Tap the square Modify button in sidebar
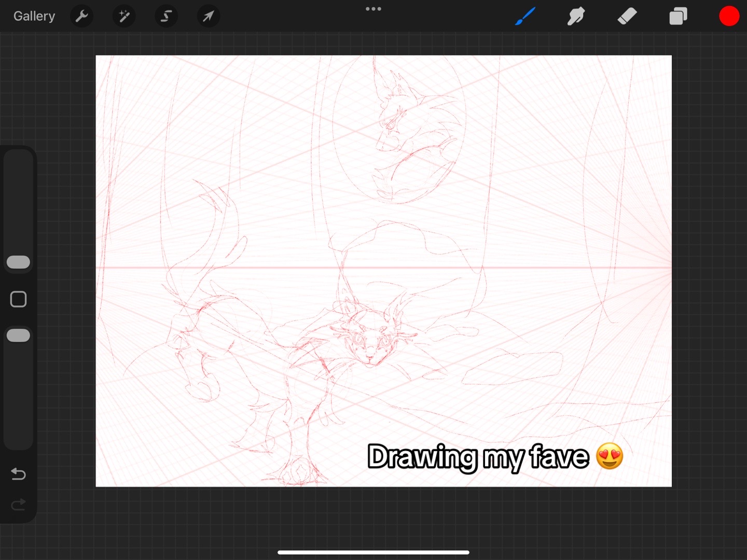Screen dimensions: 747x560 click(18, 299)
